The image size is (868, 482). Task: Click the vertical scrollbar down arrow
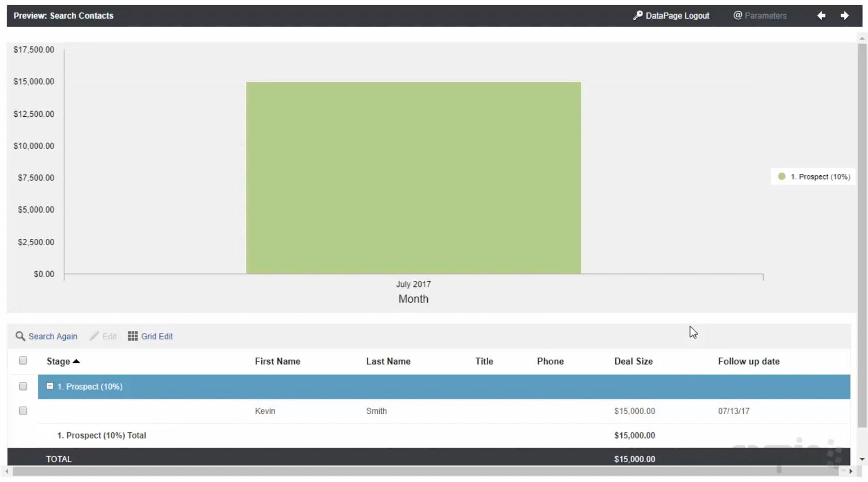point(862,459)
